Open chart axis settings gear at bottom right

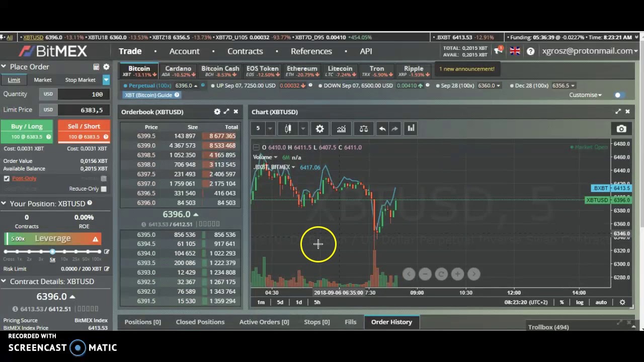point(622,302)
